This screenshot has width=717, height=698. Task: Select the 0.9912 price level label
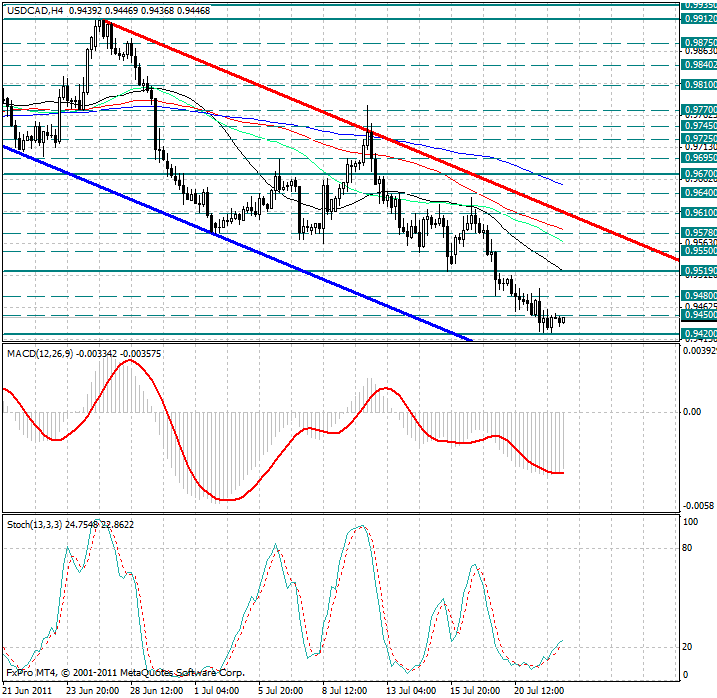coord(699,19)
